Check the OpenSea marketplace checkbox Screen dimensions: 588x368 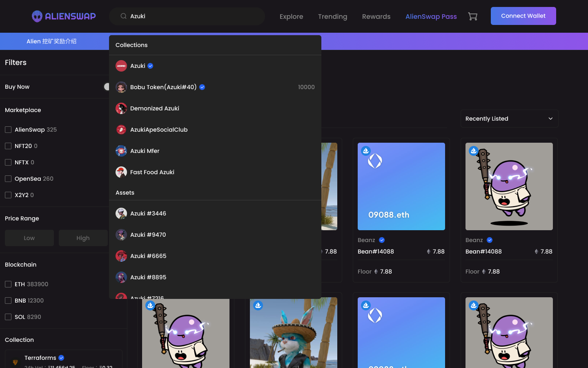click(8, 179)
